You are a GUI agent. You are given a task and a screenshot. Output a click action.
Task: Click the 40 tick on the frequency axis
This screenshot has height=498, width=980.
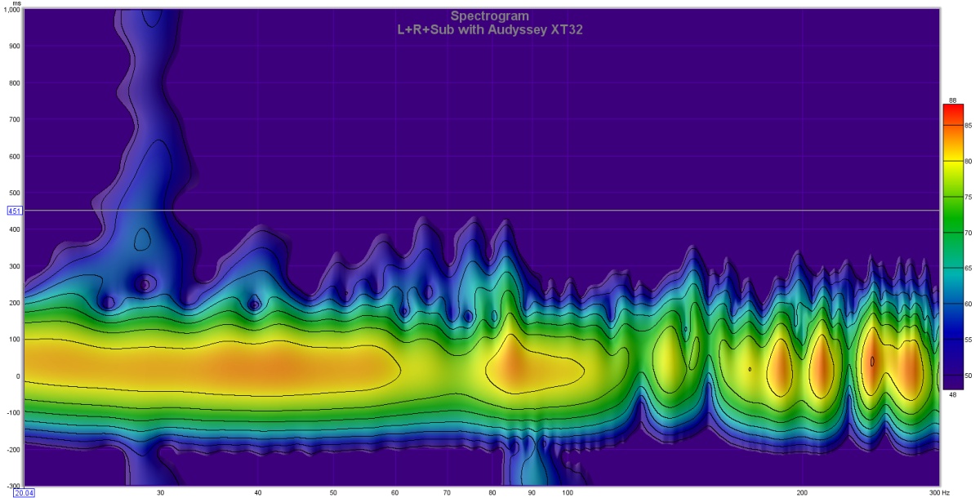pyautogui.click(x=258, y=492)
